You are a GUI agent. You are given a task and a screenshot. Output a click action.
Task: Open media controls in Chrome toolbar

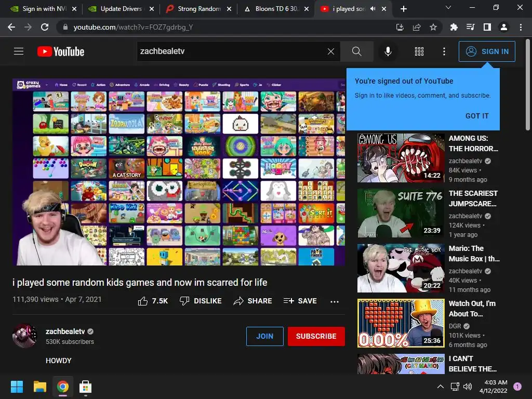pos(470,27)
